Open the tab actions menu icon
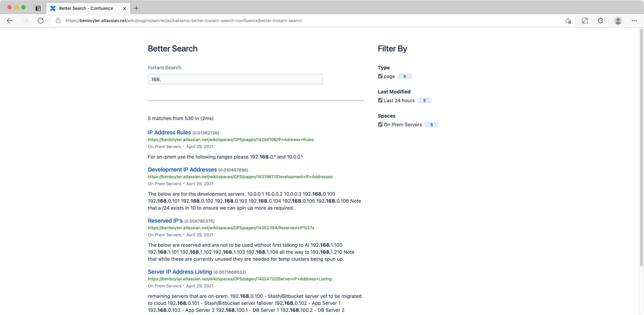 (38, 8)
